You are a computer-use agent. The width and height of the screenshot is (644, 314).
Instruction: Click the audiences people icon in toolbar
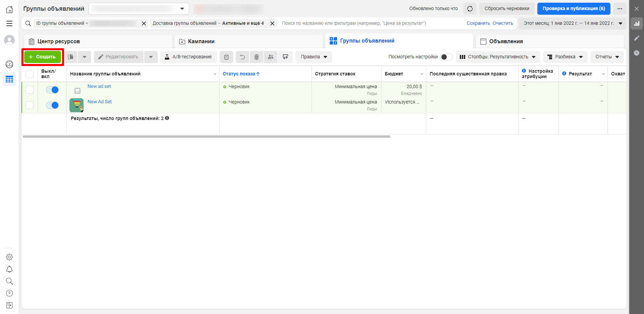271,57
